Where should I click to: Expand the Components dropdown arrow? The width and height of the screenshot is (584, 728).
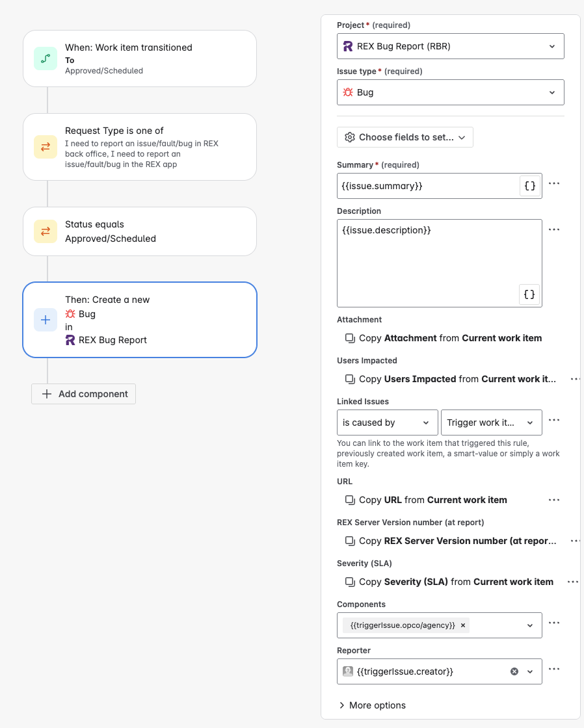[529, 625]
